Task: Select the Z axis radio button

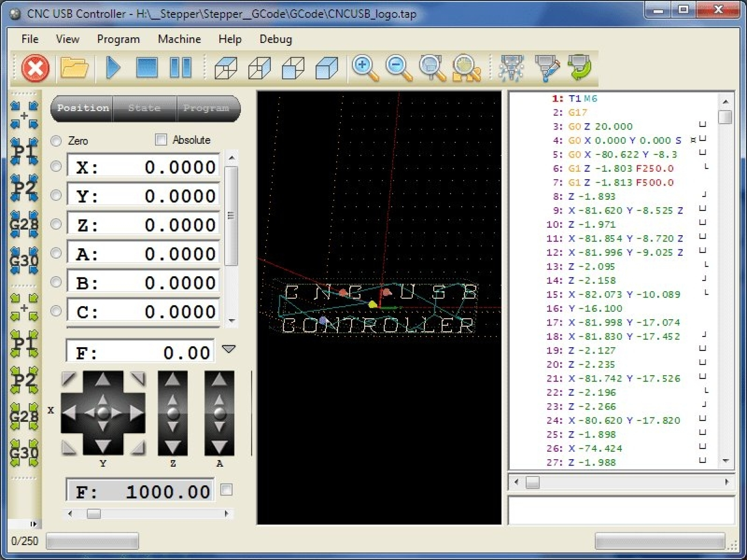Action: pyautogui.click(x=56, y=224)
